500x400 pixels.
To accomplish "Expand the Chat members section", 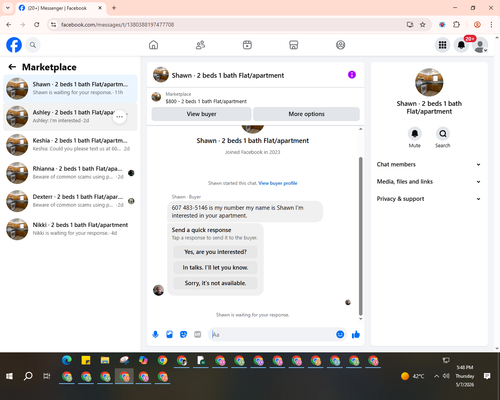I will pyautogui.click(x=429, y=164).
